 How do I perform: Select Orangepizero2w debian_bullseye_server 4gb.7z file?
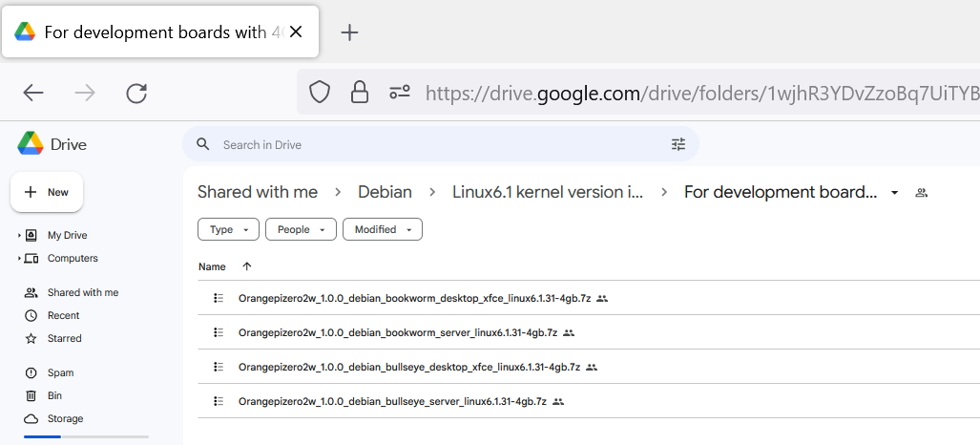pos(392,402)
